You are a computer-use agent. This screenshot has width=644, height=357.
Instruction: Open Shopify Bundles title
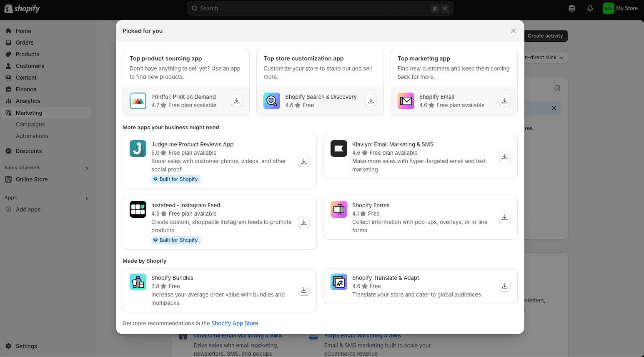pos(172,278)
